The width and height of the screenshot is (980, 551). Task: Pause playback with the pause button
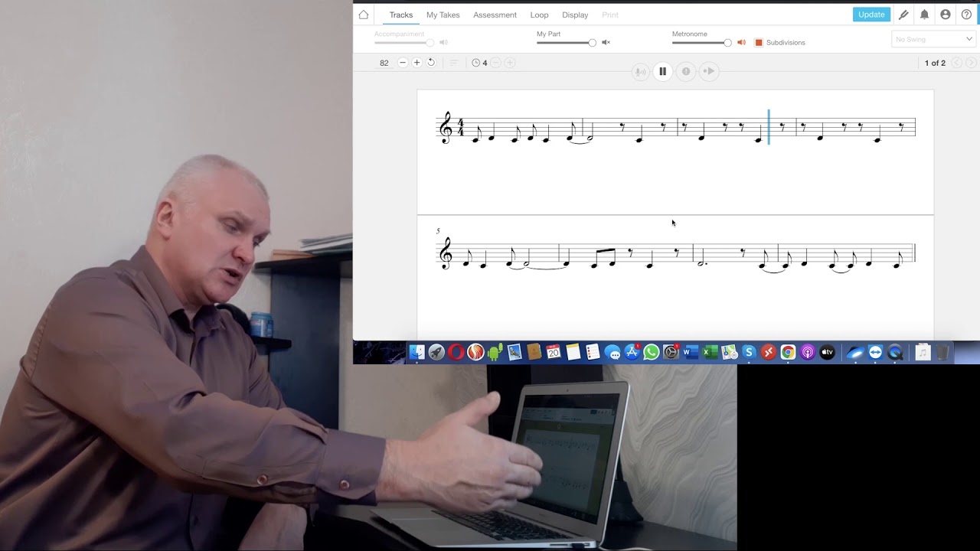[663, 71]
